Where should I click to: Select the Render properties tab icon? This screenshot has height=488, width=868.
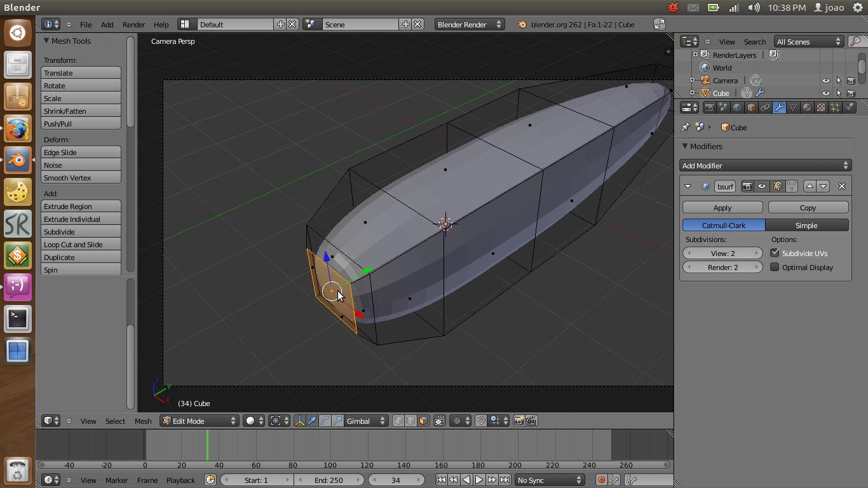710,107
